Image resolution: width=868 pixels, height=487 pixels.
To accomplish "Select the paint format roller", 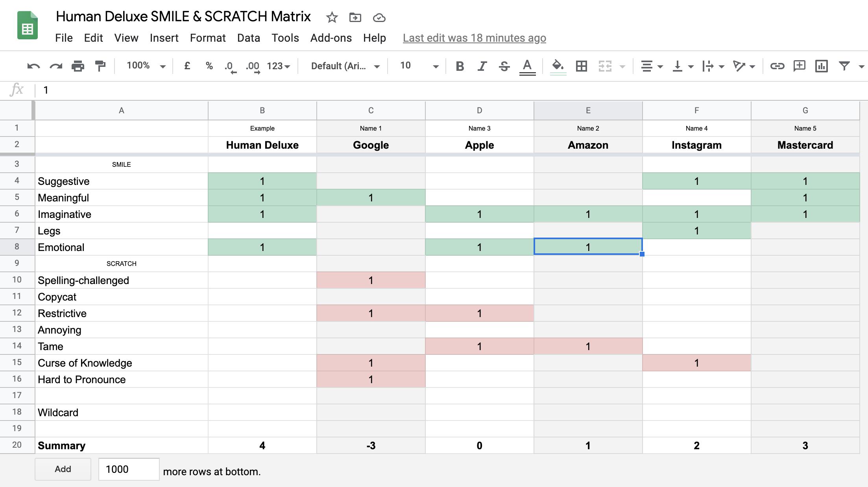I will (100, 66).
